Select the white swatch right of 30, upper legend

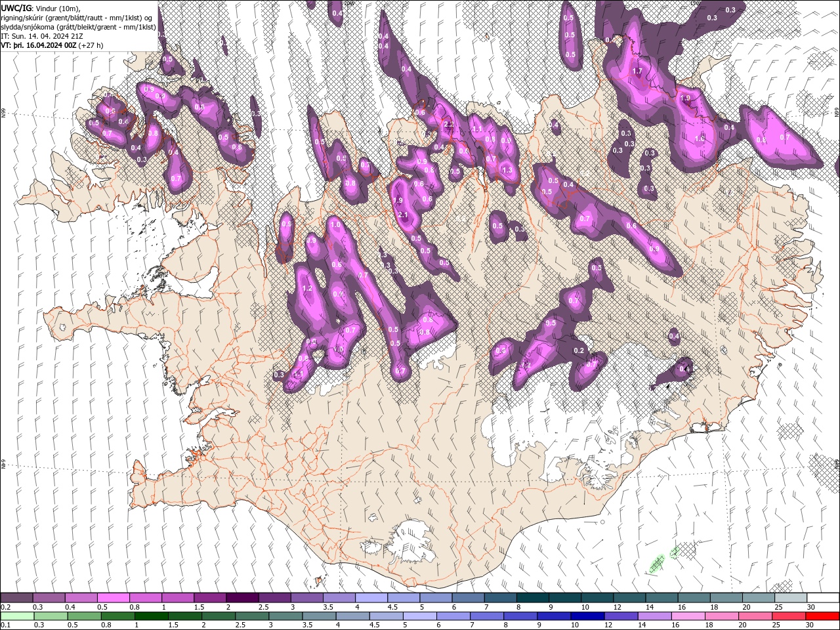(x=823, y=598)
